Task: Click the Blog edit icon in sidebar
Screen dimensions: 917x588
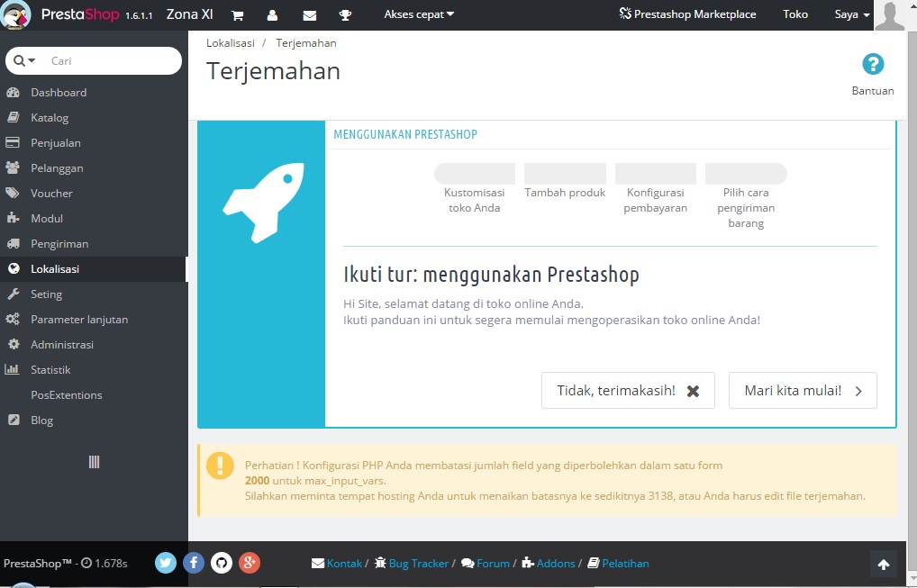Action: pyautogui.click(x=14, y=420)
